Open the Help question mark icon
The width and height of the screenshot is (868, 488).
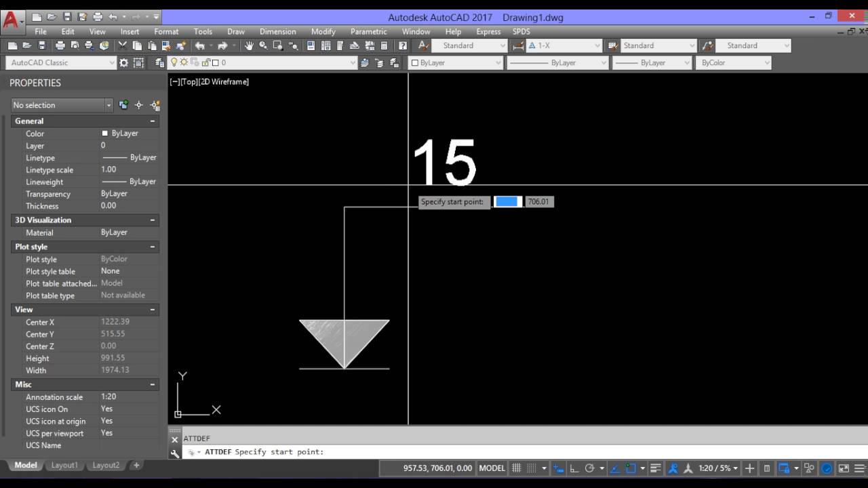pos(403,45)
